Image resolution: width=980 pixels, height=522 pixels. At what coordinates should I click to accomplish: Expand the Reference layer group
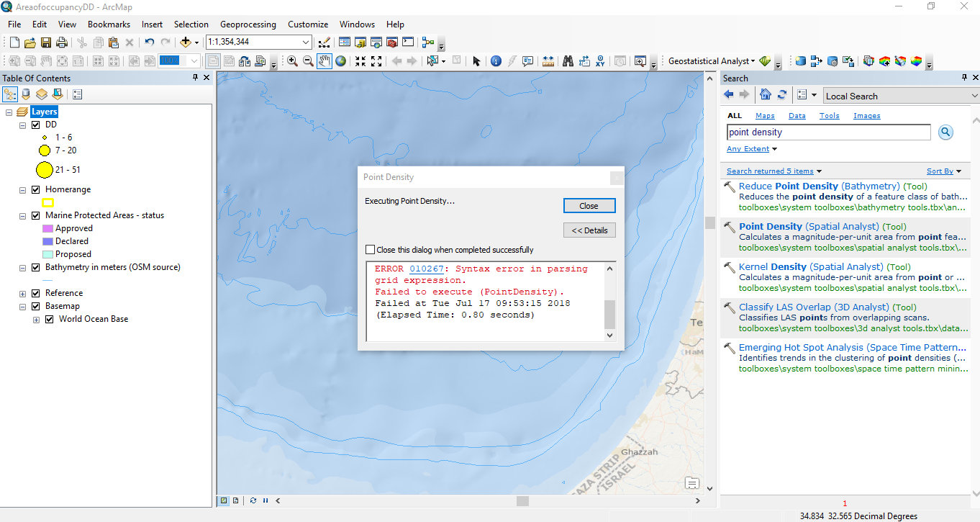tap(23, 294)
